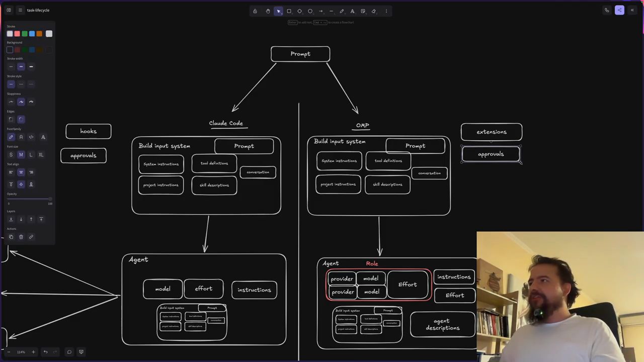
Task: Toggle the canvas lock tool
Action: coord(255,11)
